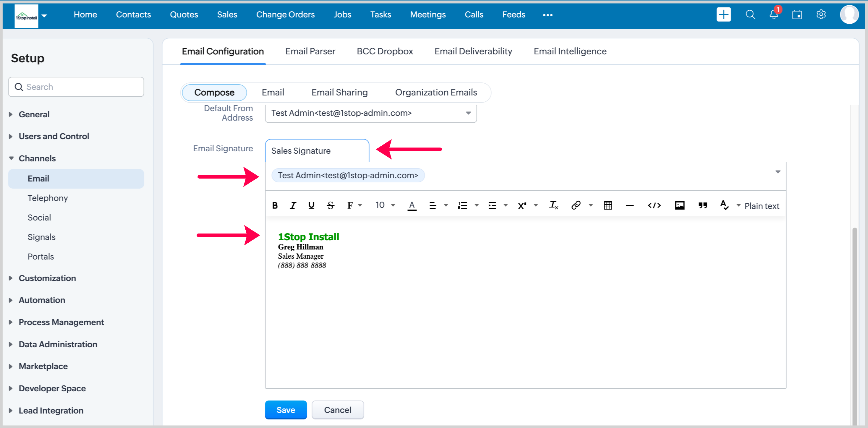
Task: Open the text color picker
Action: pyautogui.click(x=412, y=205)
